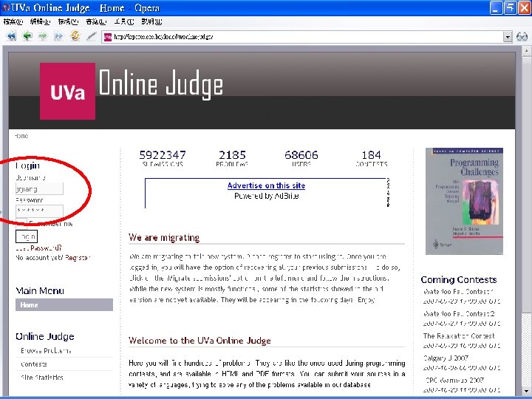Click the We are migrating heading
The width and height of the screenshot is (532, 399).
tap(164, 237)
